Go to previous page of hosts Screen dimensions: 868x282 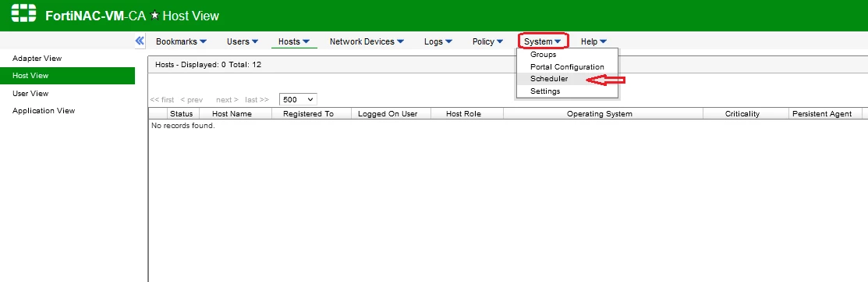192,100
